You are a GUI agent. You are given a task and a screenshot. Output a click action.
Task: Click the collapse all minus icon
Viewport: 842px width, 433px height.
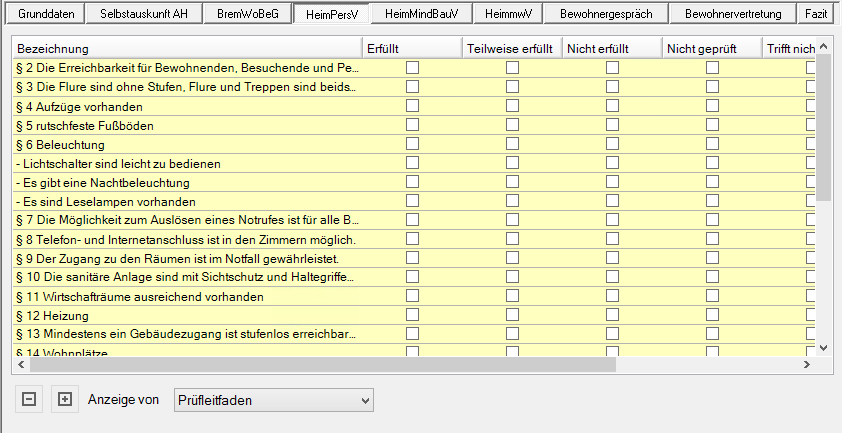point(29,400)
